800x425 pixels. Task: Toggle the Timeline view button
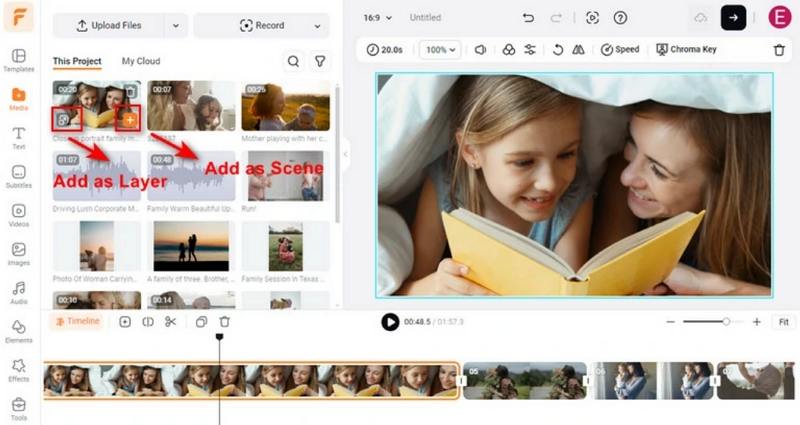tap(78, 321)
